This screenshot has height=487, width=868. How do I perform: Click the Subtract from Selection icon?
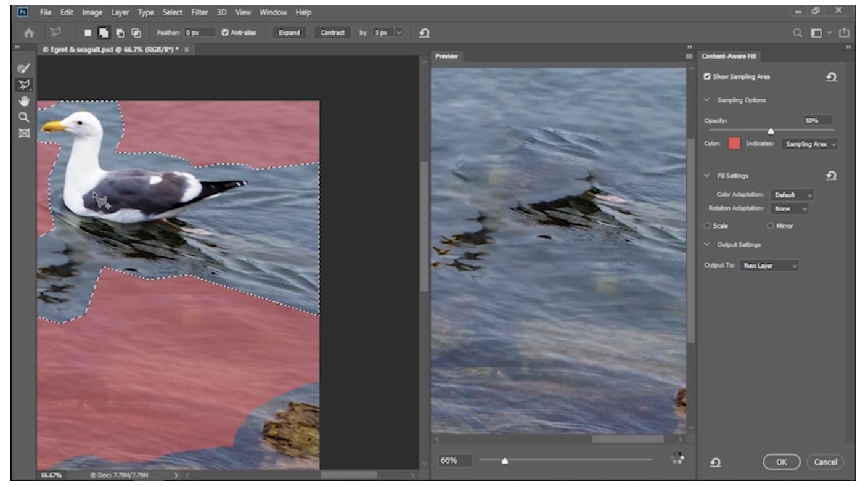(x=121, y=33)
